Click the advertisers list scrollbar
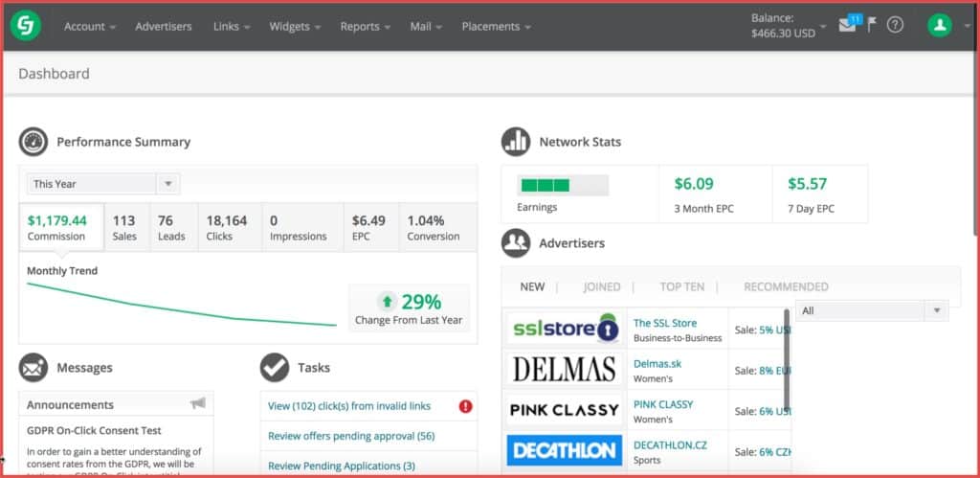980x478 pixels. coord(787,358)
